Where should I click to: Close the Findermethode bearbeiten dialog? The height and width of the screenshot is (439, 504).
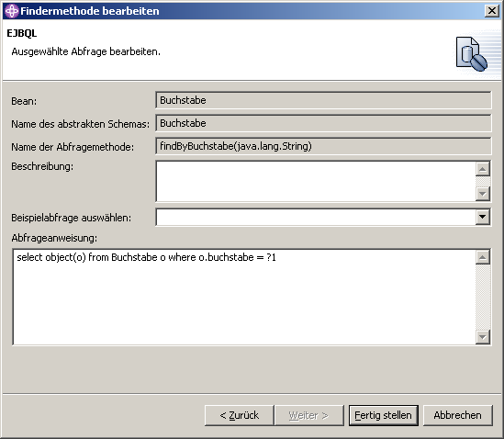[x=492, y=11]
